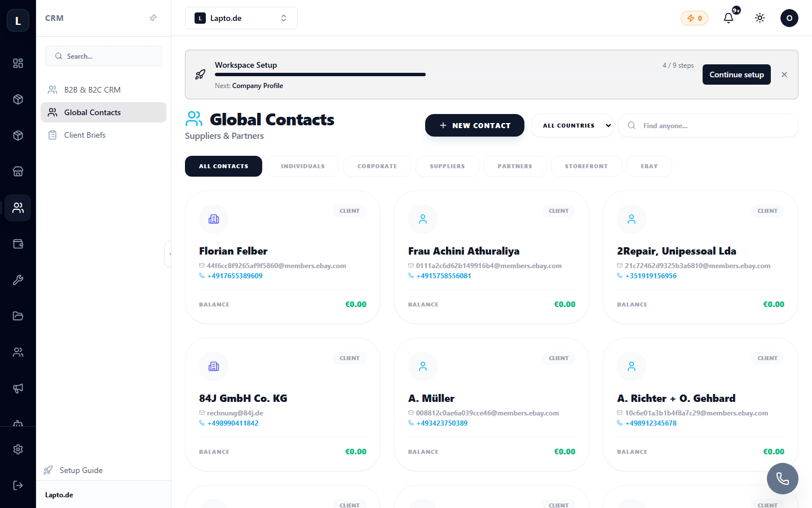This screenshot has height=508, width=812.
Task: Toggle the light/dark theme sun icon
Action: [x=760, y=18]
